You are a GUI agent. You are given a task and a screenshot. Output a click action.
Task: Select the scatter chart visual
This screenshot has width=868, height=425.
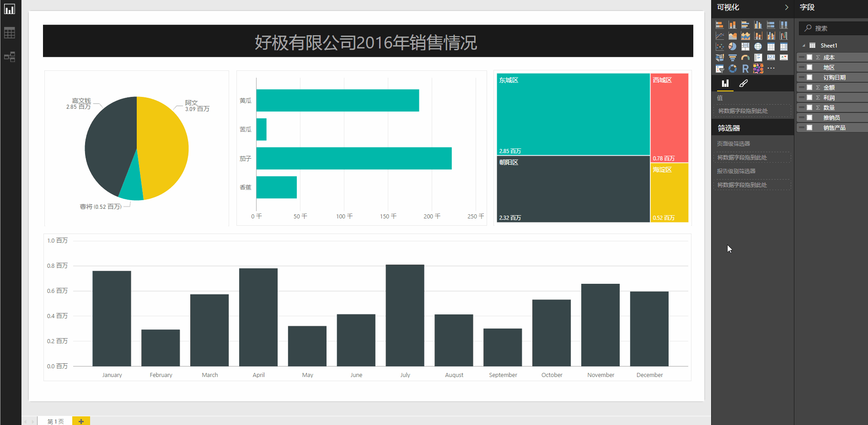pos(719,47)
